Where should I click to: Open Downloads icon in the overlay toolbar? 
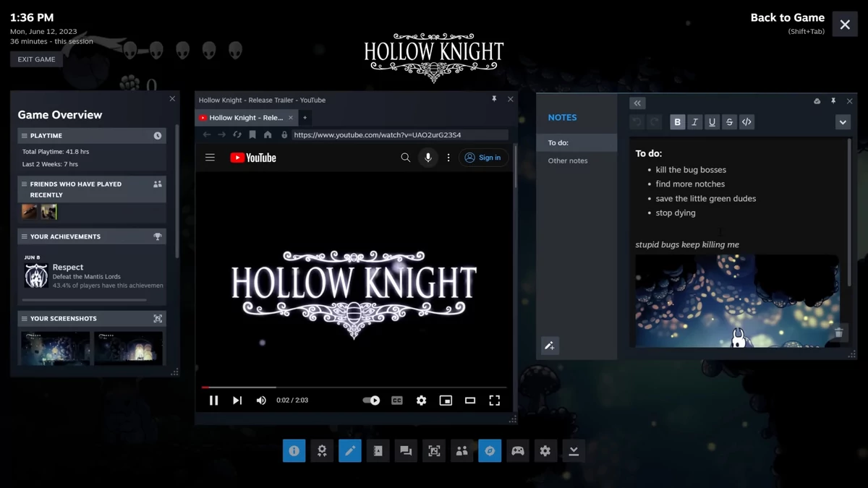click(574, 450)
